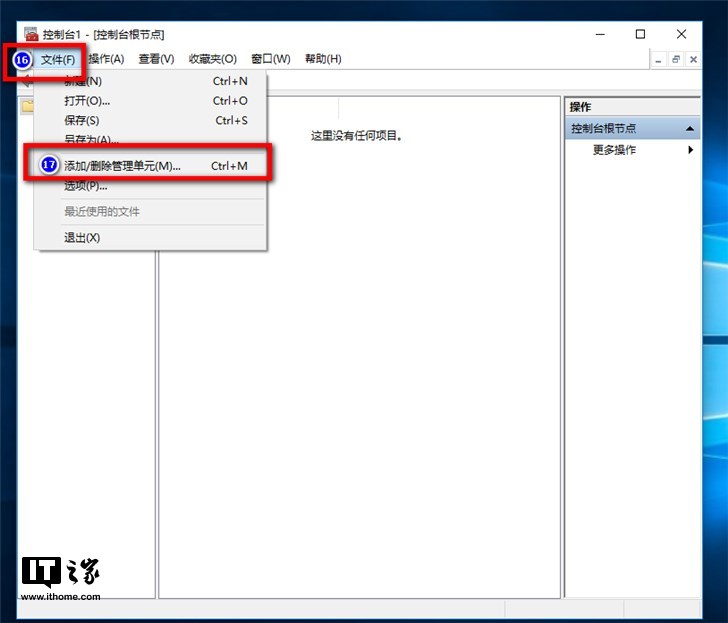Maximize the 控制台1 main window
This screenshot has width=728, height=623.
640,34
